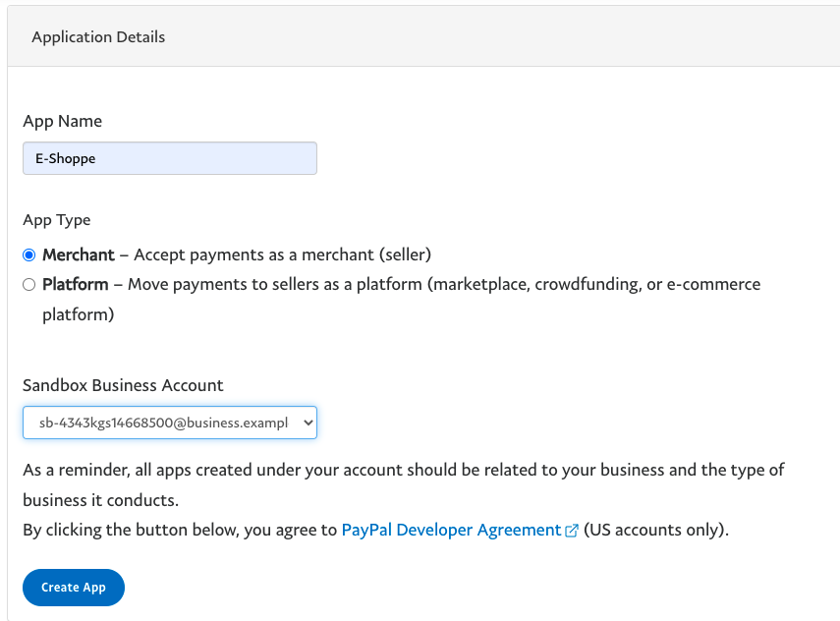The height and width of the screenshot is (621, 840).
Task: Click the Create App button
Action: tap(74, 588)
